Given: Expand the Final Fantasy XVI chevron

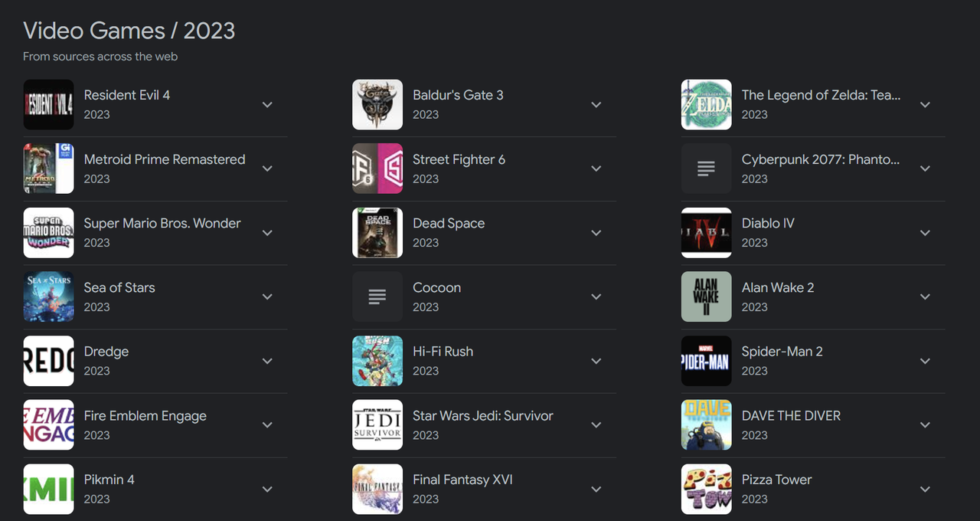Looking at the screenshot, I should (x=596, y=489).
